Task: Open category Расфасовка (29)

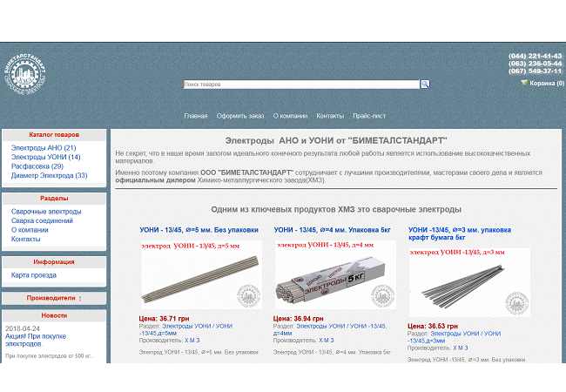Action: (x=37, y=166)
